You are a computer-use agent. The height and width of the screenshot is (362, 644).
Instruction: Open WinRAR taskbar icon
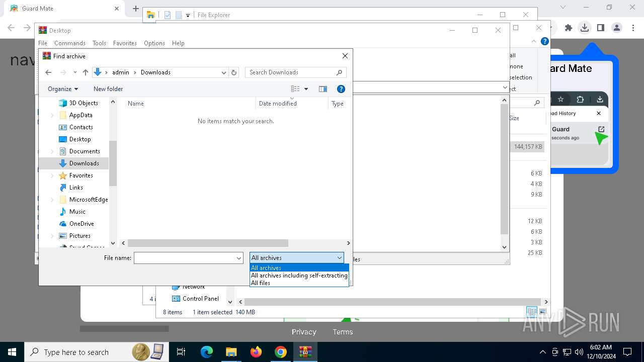tap(305, 352)
